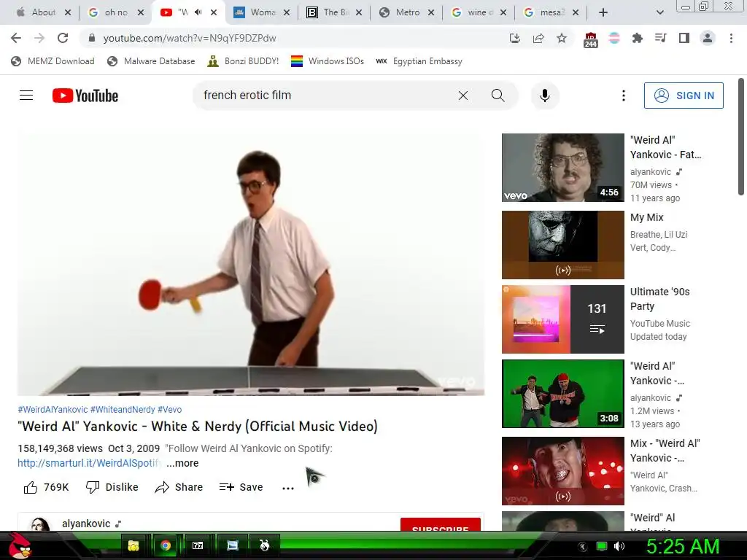Image resolution: width=747 pixels, height=560 pixels.
Task: Open the Ultimate '90s Party playlist
Action: coord(562,319)
